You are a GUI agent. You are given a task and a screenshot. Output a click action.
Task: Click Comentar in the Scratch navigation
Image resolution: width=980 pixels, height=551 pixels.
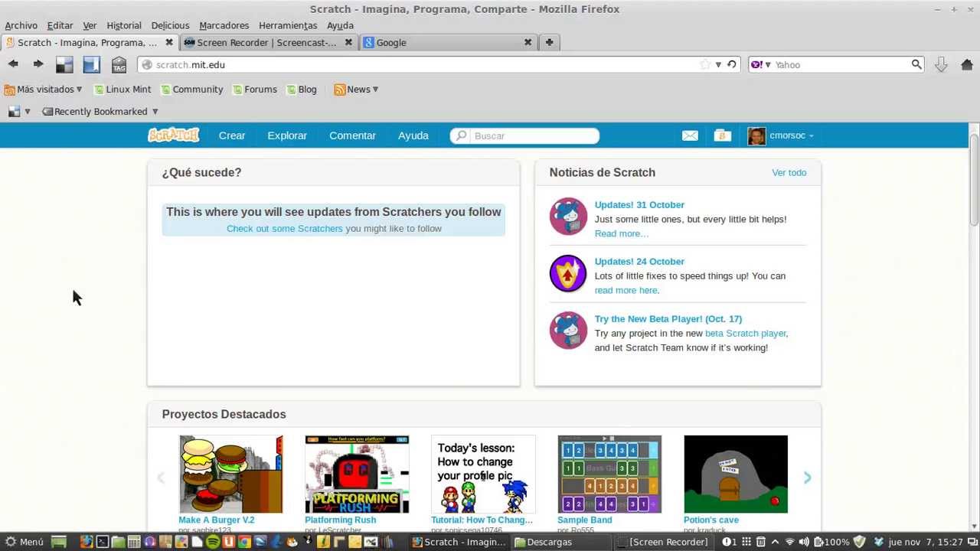pos(352,135)
